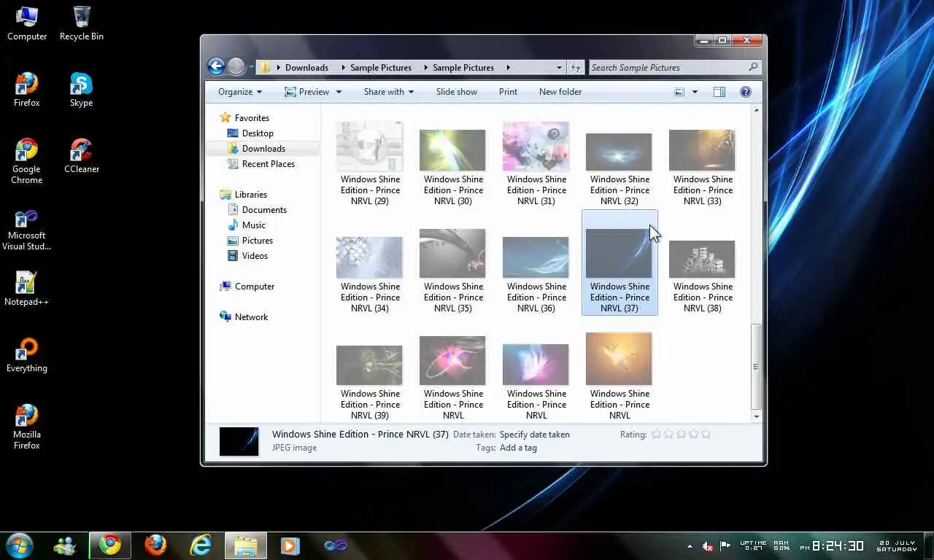
Task: Click the refresh button beside address bar
Action: tap(576, 67)
